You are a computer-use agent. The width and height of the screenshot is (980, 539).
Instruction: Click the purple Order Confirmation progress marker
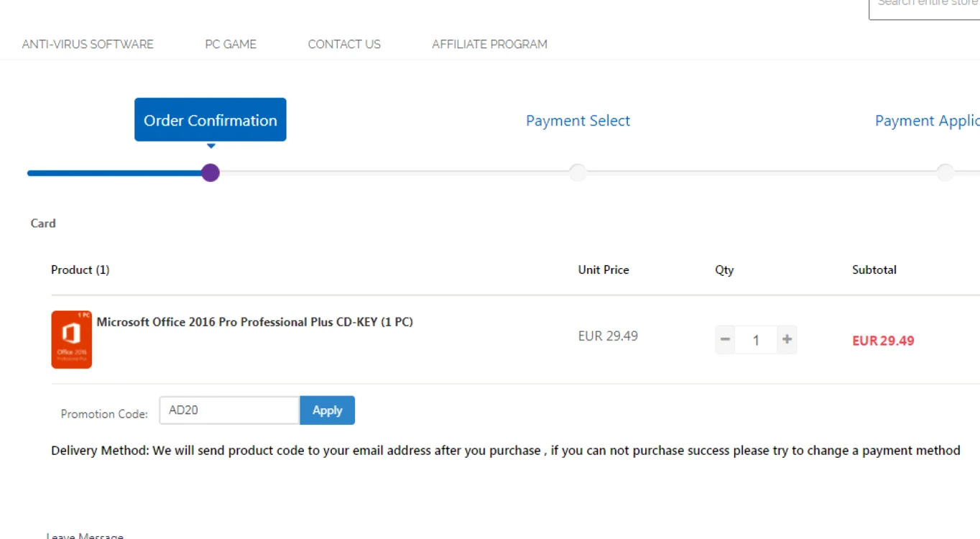[211, 172]
